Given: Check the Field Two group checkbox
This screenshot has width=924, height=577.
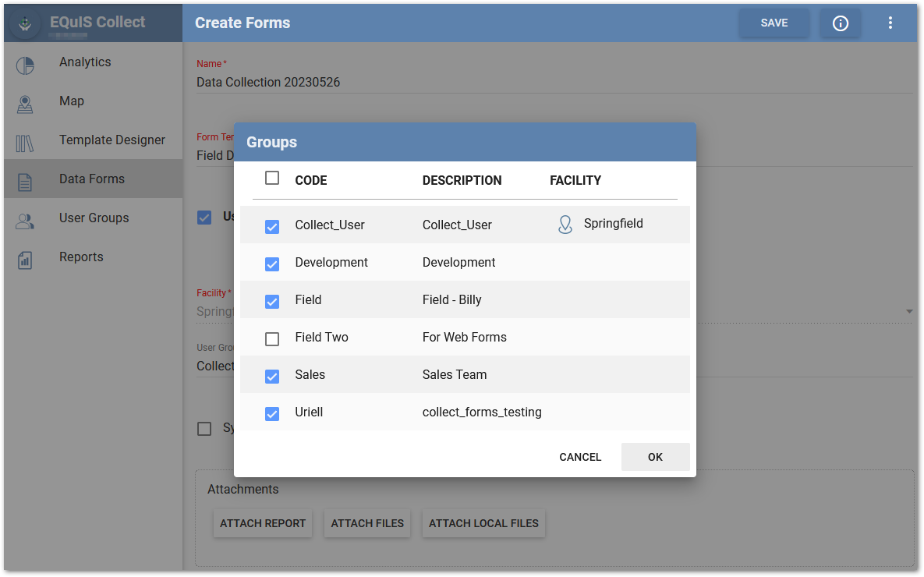Looking at the screenshot, I should pyautogui.click(x=272, y=339).
